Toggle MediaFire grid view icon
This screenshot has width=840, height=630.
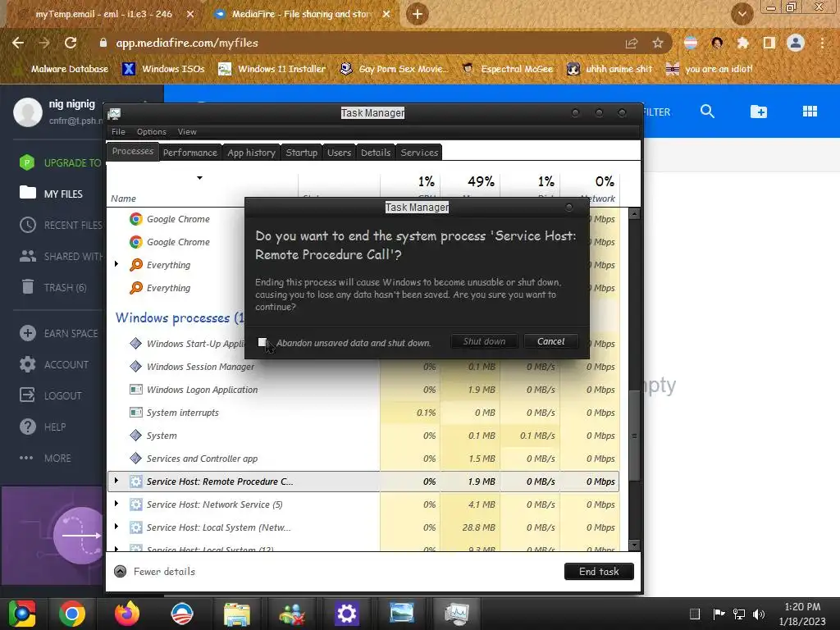[810, 112]
